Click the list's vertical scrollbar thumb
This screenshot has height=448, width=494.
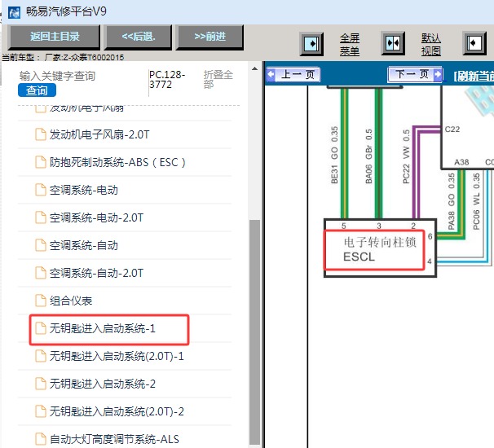coord(254,332)
